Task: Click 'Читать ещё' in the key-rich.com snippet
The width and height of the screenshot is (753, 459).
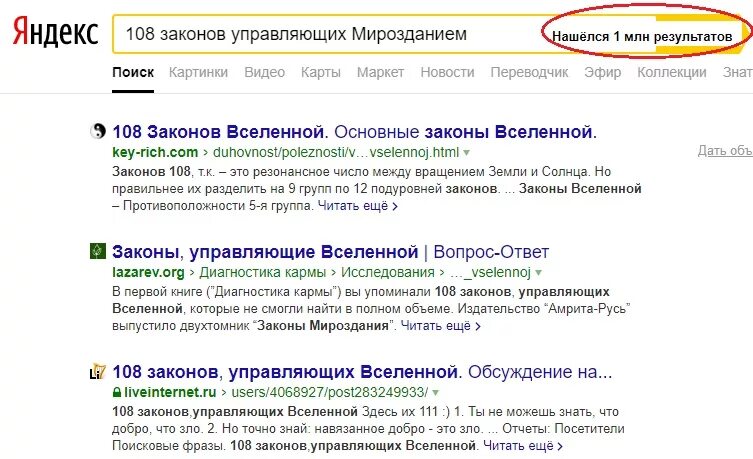Action: (358, 206)
